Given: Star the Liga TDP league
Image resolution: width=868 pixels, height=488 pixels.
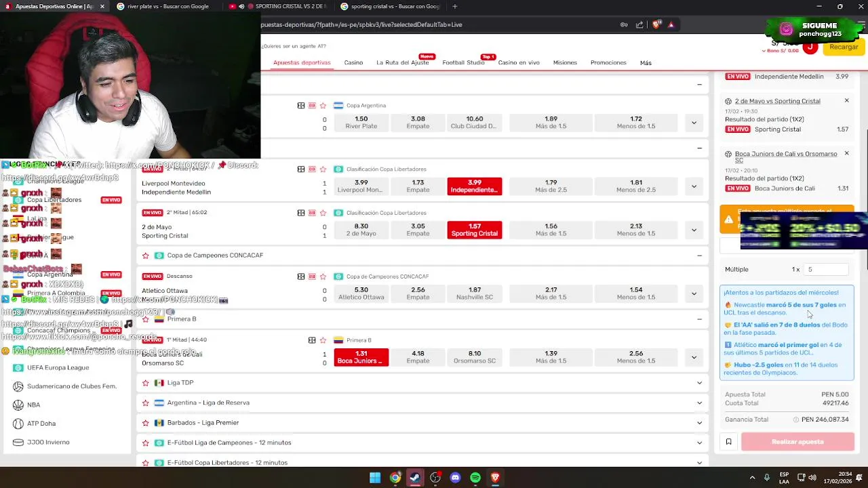Looking at the screenshot, I should tap(145, 383).
